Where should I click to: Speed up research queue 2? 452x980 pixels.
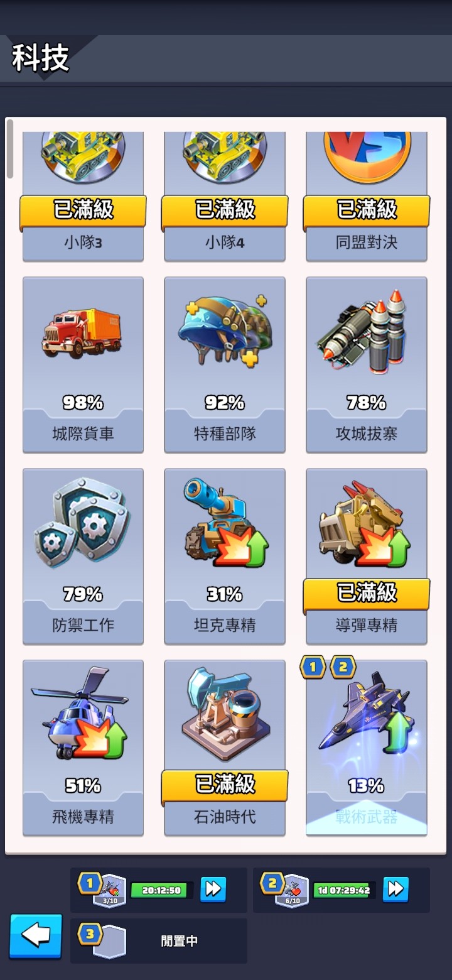coord(395,889)
